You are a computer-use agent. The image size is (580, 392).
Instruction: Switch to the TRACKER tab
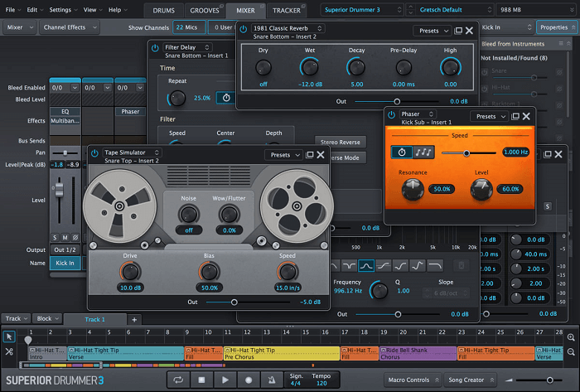287,10
